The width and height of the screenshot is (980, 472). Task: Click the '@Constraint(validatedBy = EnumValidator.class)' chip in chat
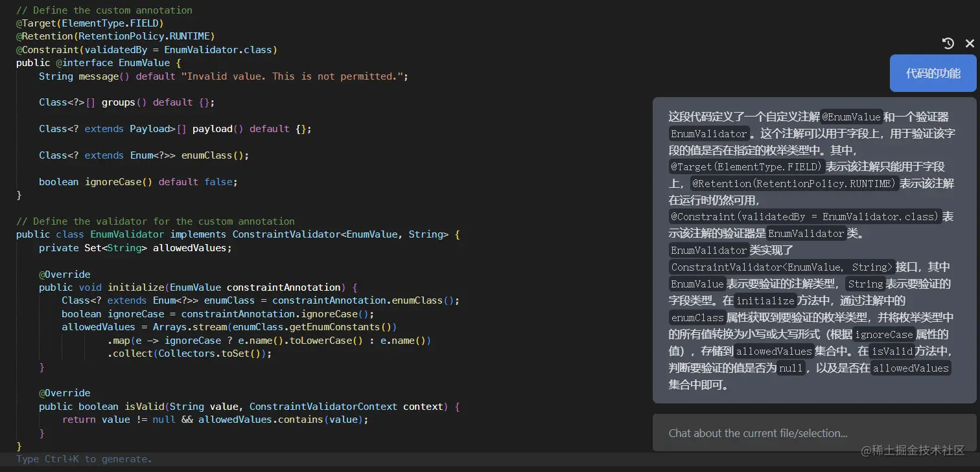(x=804, y=216)
